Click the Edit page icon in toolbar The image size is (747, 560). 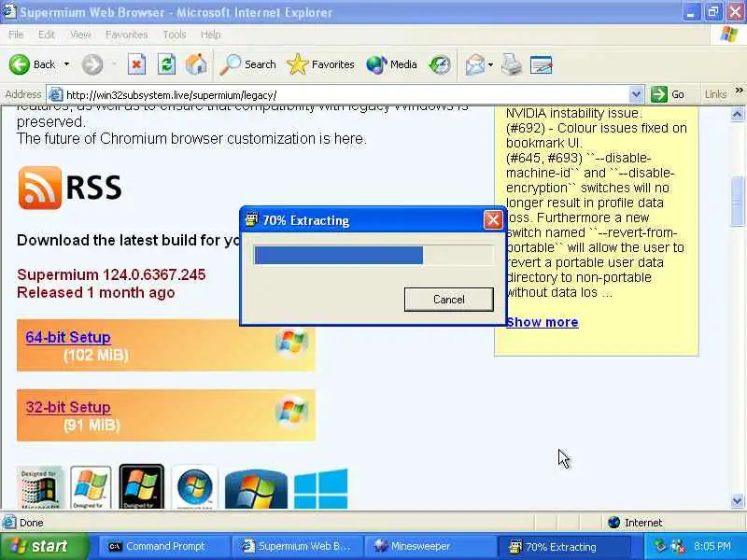(541, 64)
